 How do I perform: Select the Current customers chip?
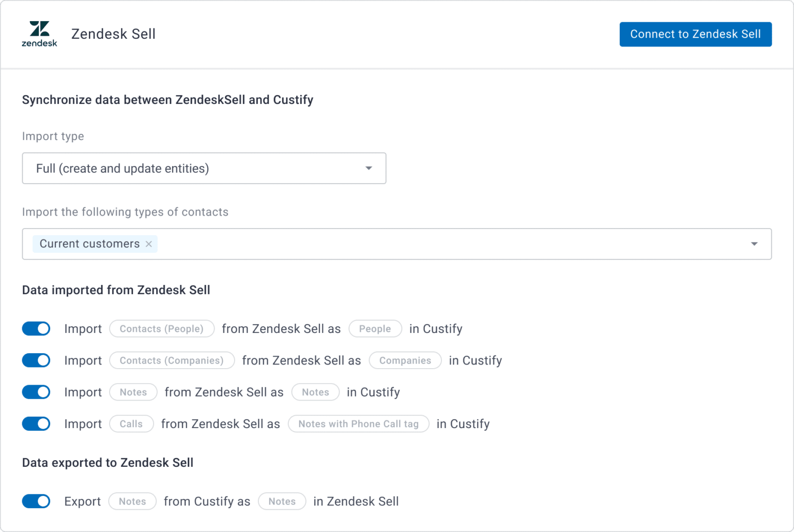(x=89, y=244)
